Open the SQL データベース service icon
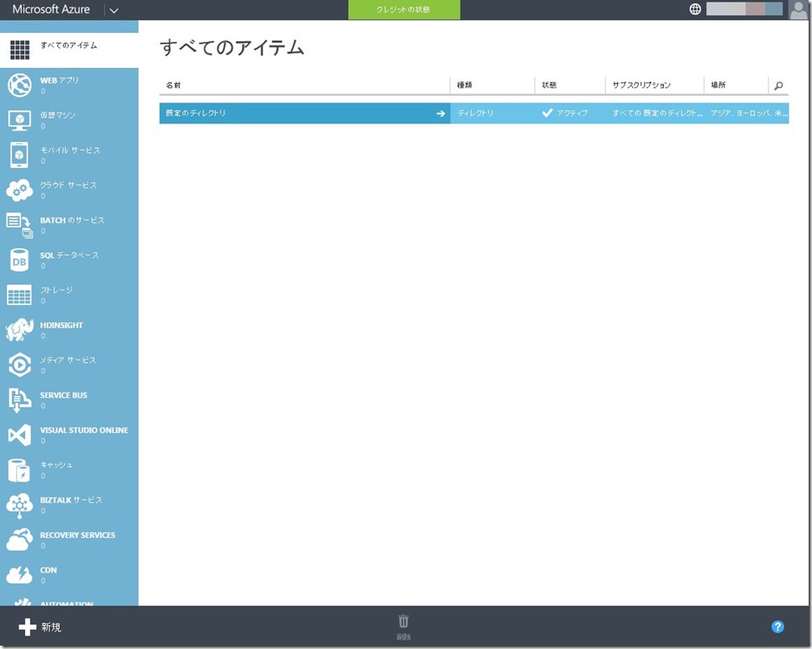812x649 pixels. click(19, 261)
